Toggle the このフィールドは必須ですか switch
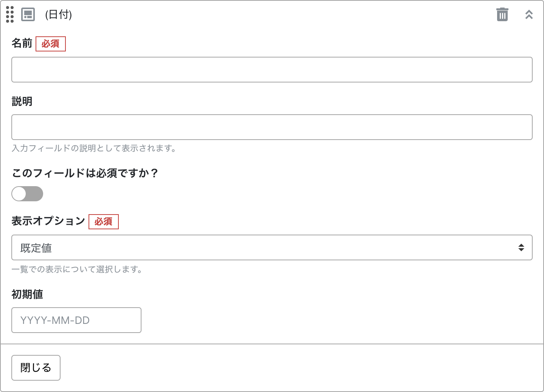The width and height of the screenshot is (544, 392). [27, 194]
